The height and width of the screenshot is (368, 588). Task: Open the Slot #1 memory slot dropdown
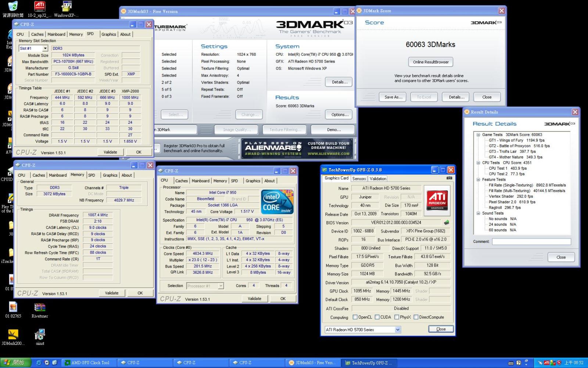coord(33,48)
